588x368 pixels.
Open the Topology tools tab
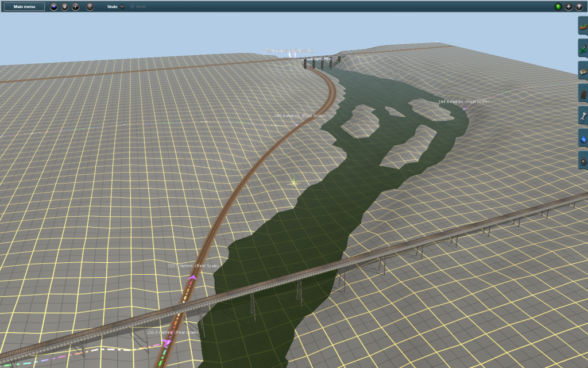pos(583,26)
